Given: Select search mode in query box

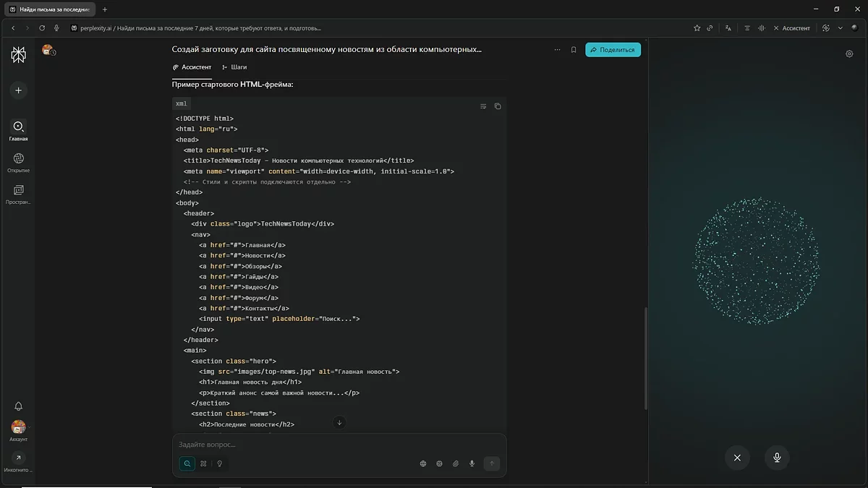Looking at the screenshot, I should coord(187,463).
